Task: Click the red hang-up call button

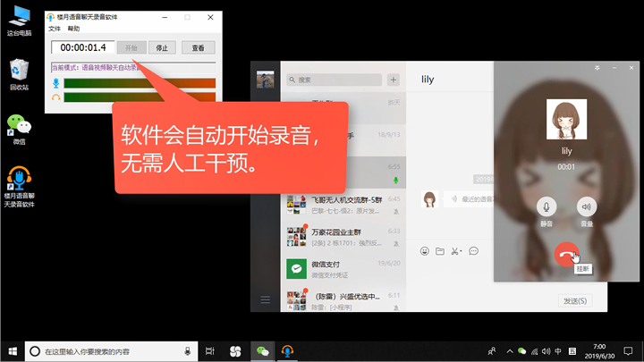Action: [566, 255]
